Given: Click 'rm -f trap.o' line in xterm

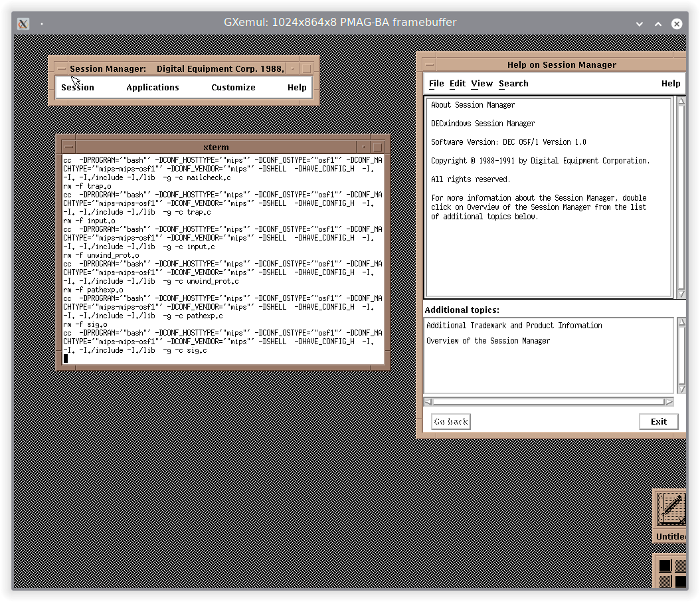Looking at the screenshot, I should point(87,186).
